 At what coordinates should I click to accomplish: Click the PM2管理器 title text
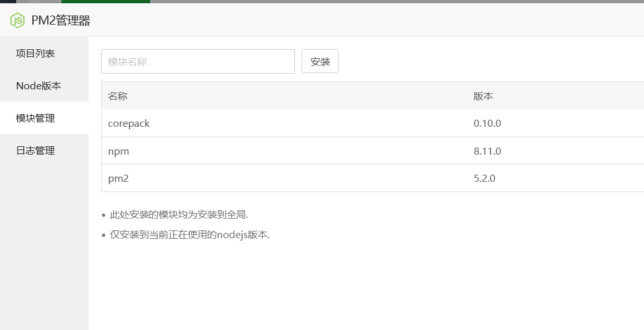(61, 21)
